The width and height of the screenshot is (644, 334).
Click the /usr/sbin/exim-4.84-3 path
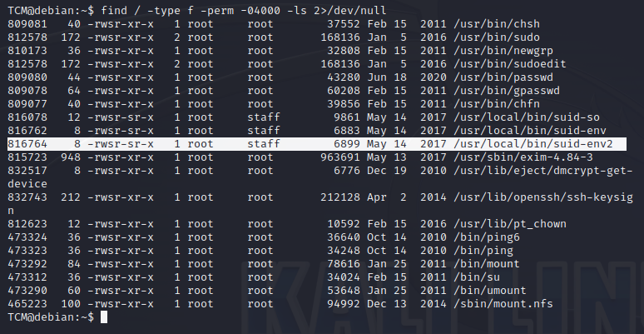click(x=523, y=157)
